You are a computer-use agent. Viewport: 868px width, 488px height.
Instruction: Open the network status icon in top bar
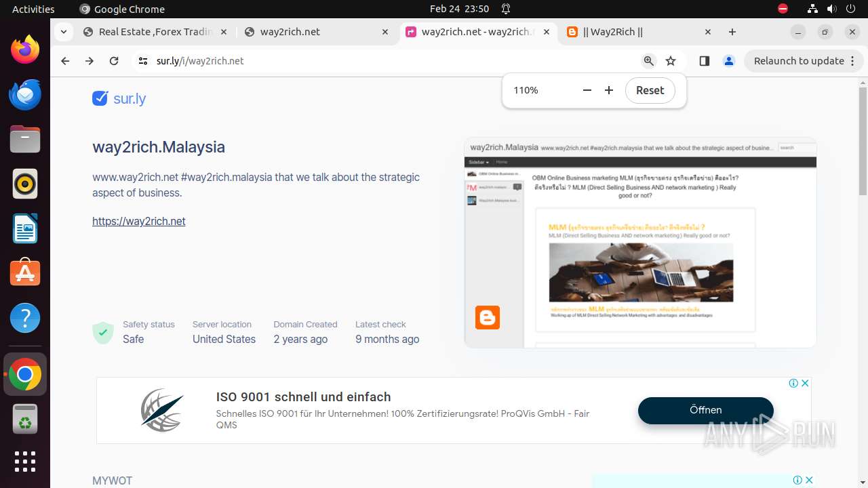click(x=812, y=9)
